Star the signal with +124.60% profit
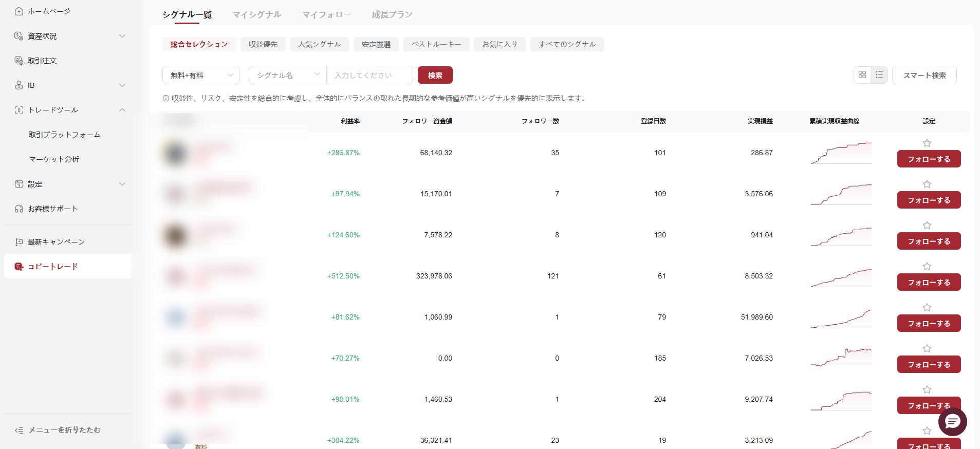Screen dimensions: 980x449 [x=927, y=225]
